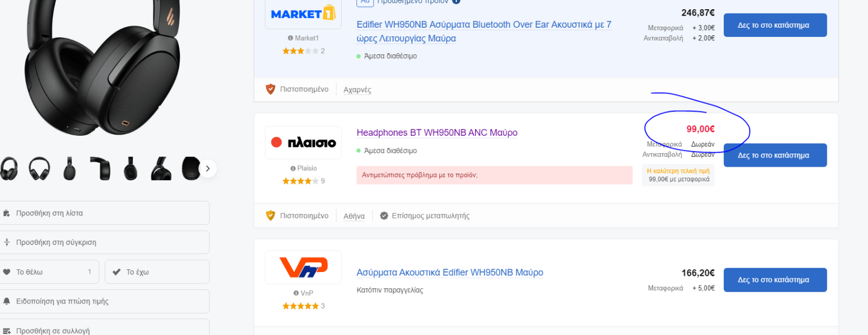Click the shield icon beside Αθήνα

(270, 216)
